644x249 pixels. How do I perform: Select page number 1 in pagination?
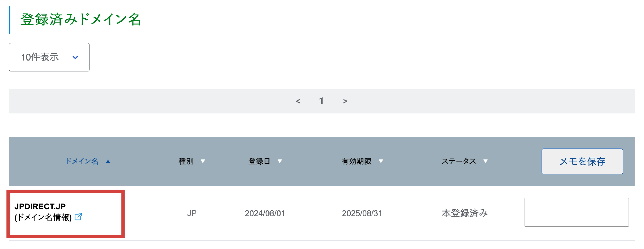pyautogui.click(x=321, y=101)
